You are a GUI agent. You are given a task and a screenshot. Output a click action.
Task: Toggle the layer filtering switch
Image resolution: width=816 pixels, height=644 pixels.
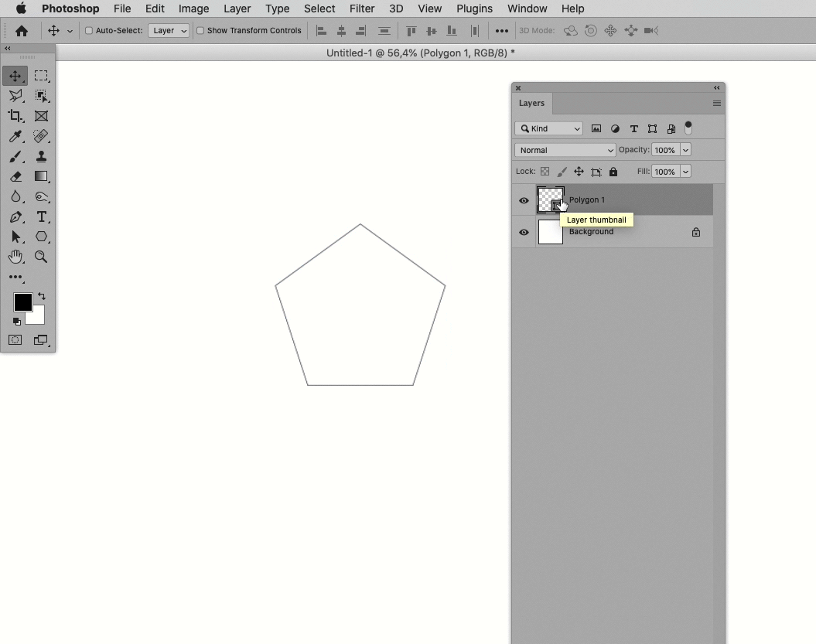[x=688, y=128]
